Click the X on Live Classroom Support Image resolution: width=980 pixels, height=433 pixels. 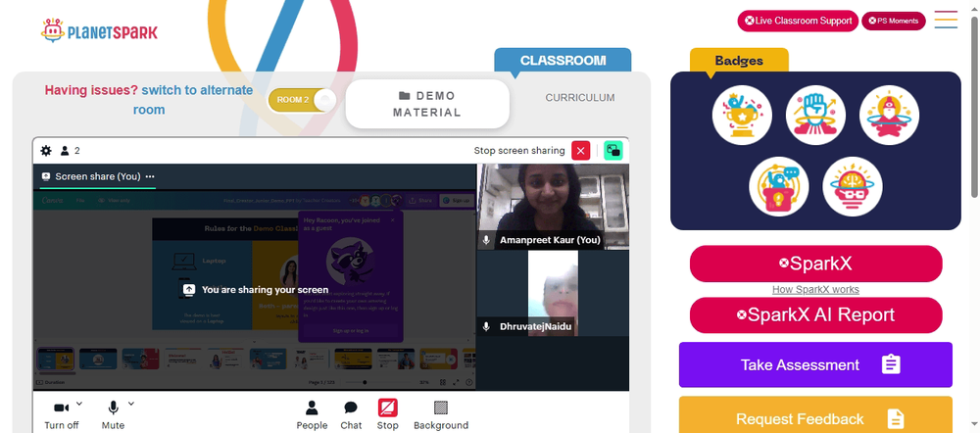749,21
